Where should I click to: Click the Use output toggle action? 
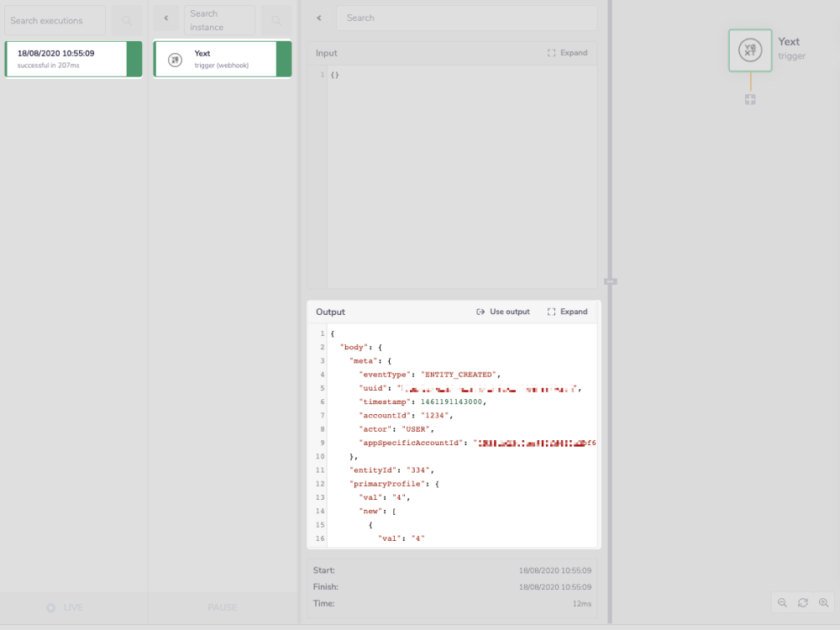click(502, 311)
